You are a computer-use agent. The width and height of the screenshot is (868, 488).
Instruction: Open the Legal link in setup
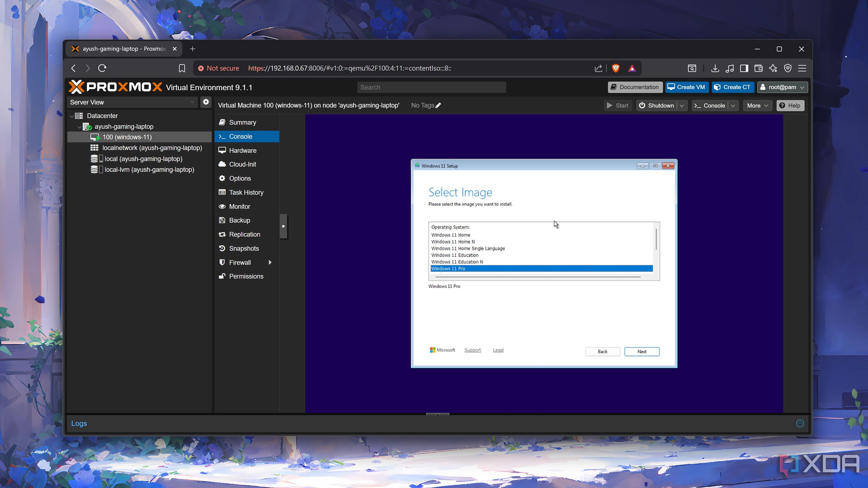pyautogui.click(x=498, y=350)
